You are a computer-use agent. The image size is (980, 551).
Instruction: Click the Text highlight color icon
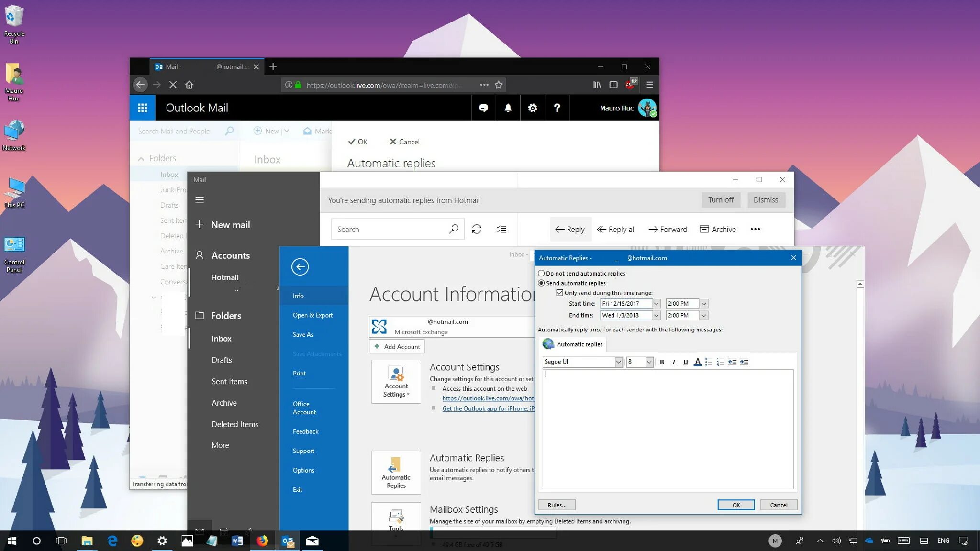697,362
